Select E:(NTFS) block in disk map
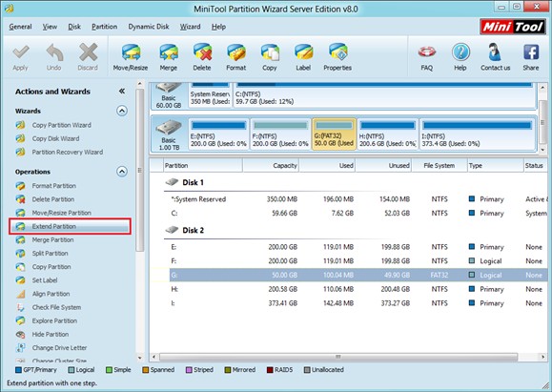This screenshot has width=552, height=392. click(x=218, y=134)
